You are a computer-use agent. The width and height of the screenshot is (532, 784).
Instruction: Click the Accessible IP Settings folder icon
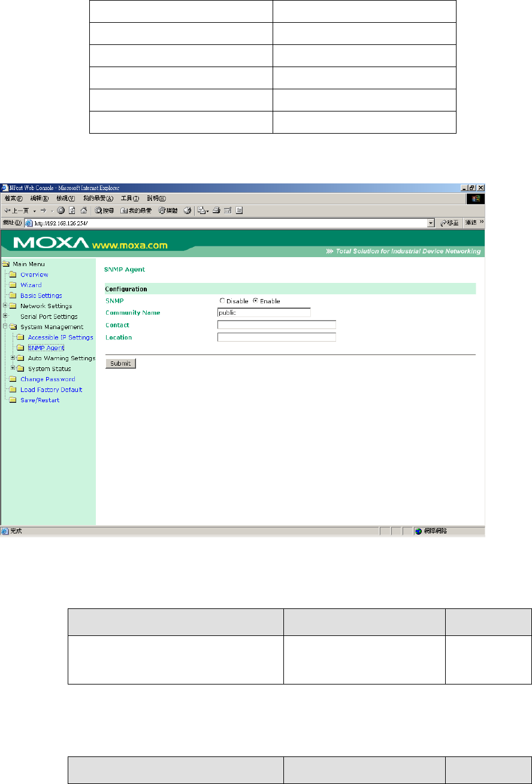tap(20, 337)
